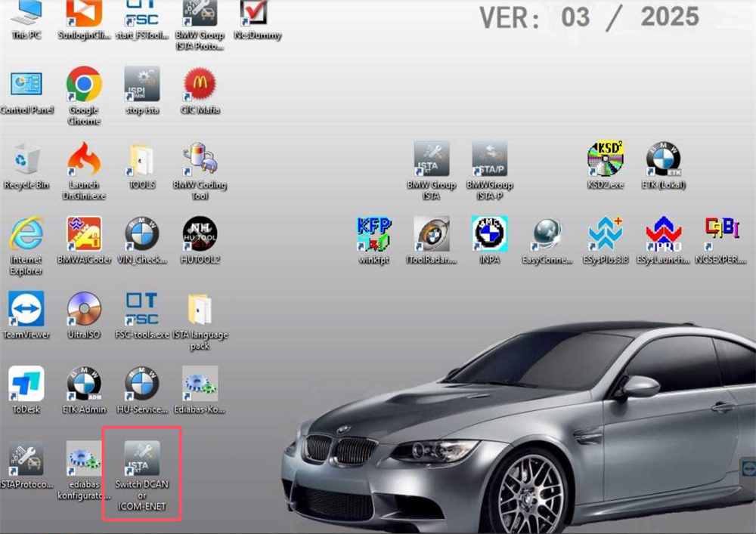
Task: Click the EasyConnect globe icon
Action: [x=547, y=233]
